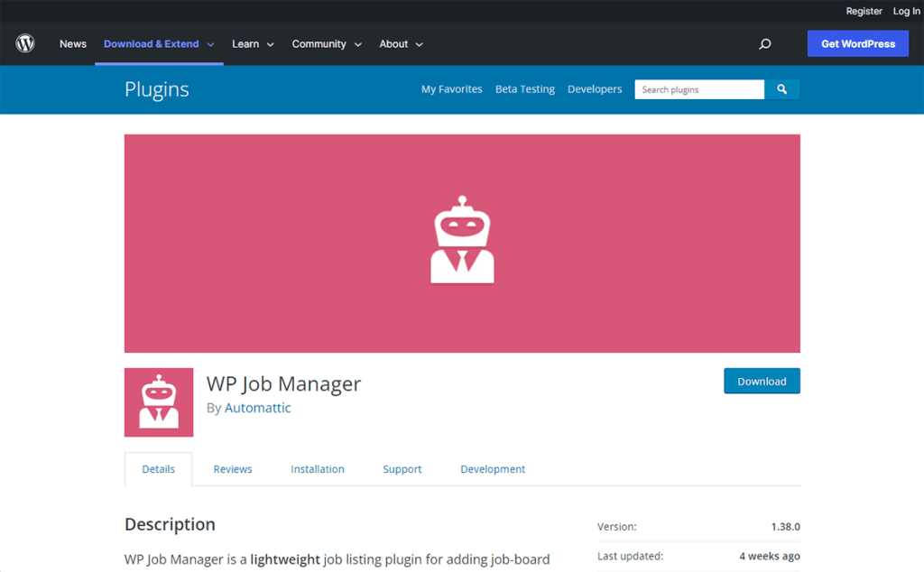The height and width of the screenshot is (572, 924).
Task: Click the blue Download button
Action: tap(762, 381)
